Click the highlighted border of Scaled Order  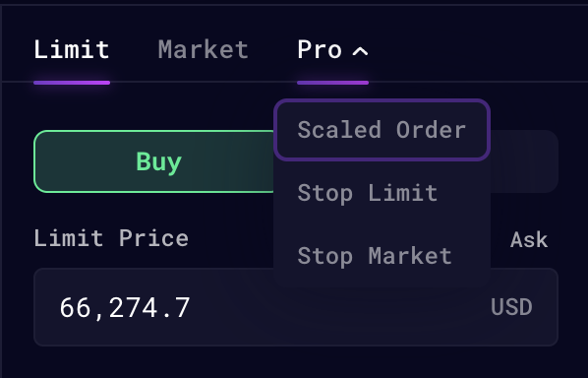(382, 101)
